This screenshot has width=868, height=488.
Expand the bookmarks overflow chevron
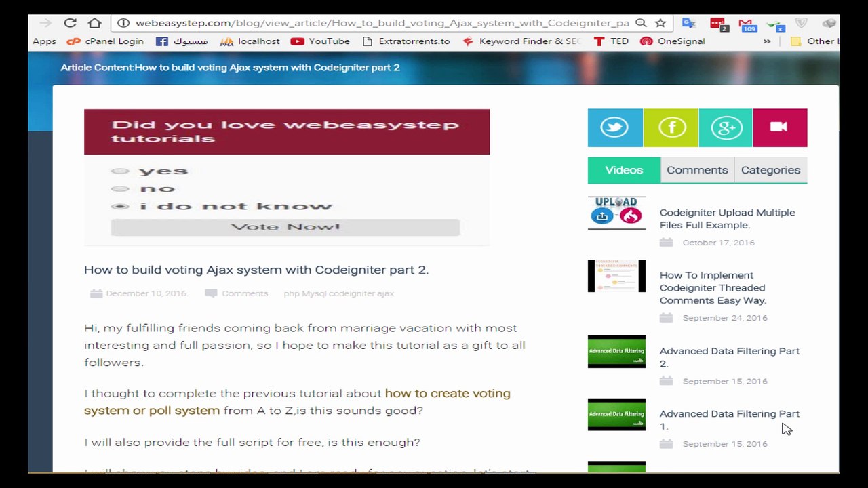click(767, 41)
